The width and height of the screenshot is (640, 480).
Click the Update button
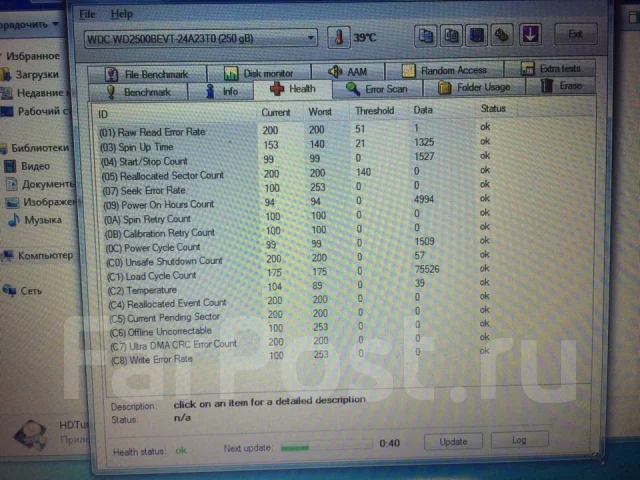coord(453,442)
